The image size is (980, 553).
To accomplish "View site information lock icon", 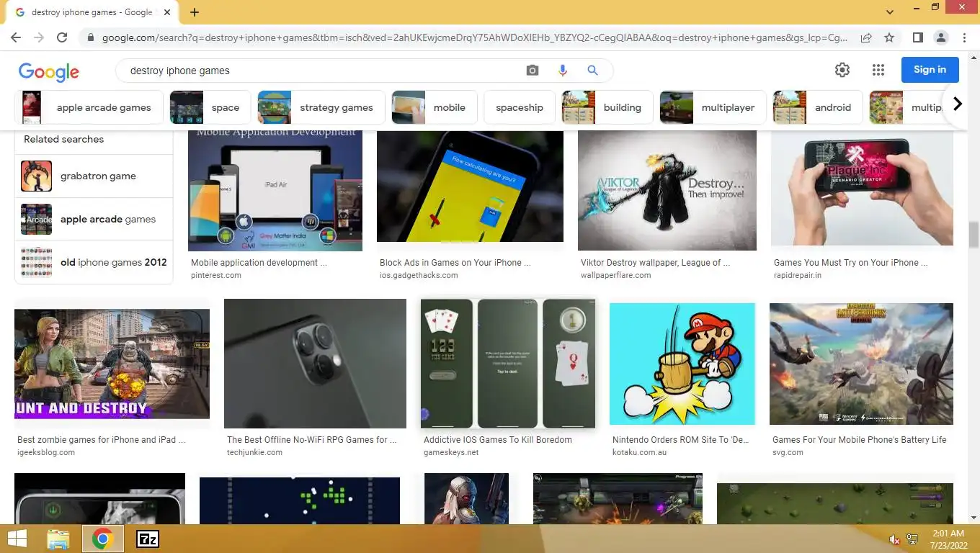I will point(89,37).
